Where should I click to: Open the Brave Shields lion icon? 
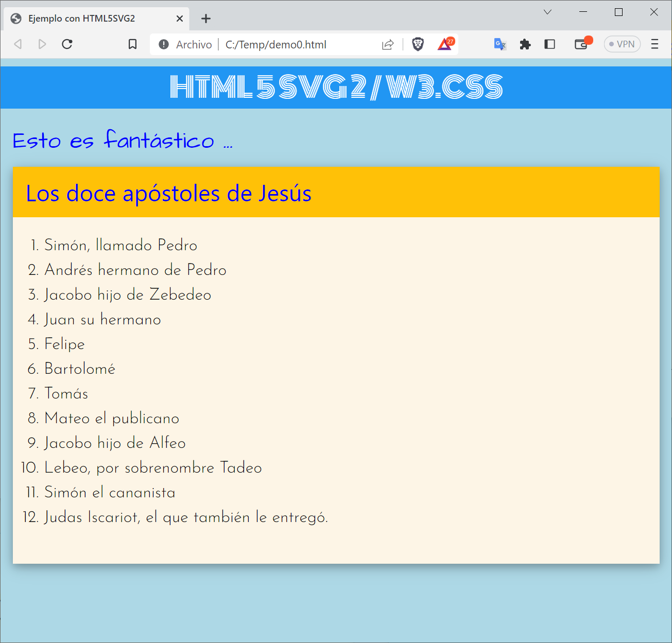(418, 44)
